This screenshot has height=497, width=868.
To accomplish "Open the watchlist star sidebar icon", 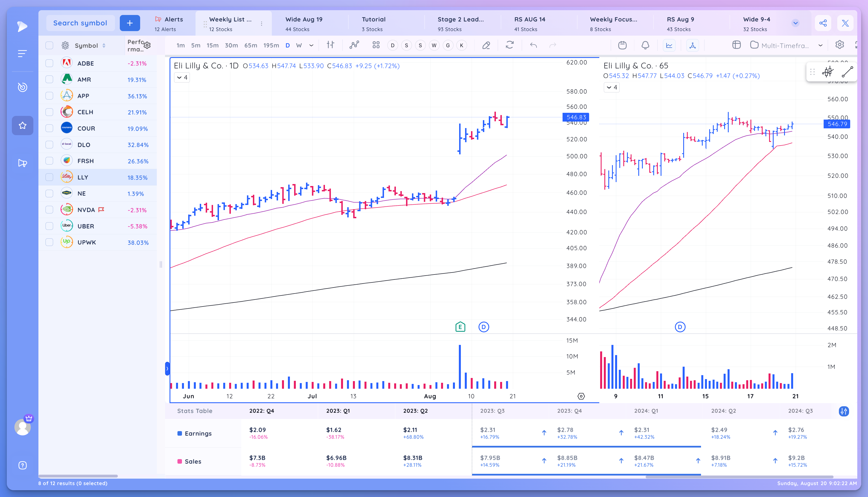I will [23, 126].
